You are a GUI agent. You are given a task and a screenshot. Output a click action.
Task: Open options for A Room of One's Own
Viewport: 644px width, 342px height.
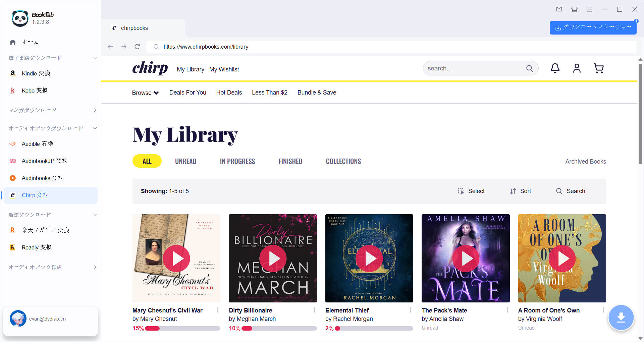coord(603,310)
